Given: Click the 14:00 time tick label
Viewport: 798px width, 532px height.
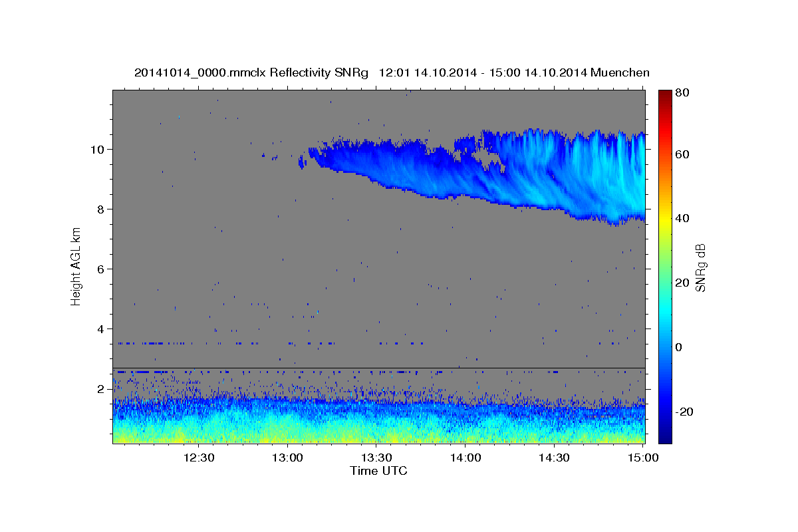Looking at the screenshot, I should tap(465, 458).
